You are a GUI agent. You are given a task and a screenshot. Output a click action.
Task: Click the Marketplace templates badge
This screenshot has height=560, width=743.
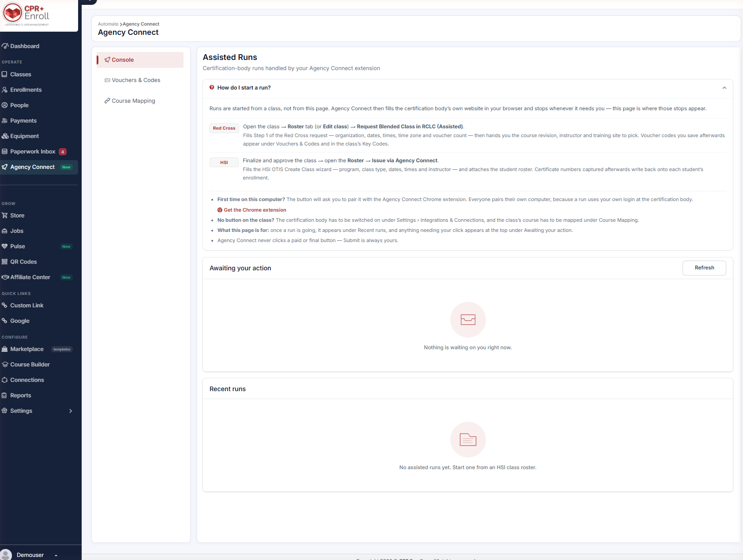pos(62,349)
